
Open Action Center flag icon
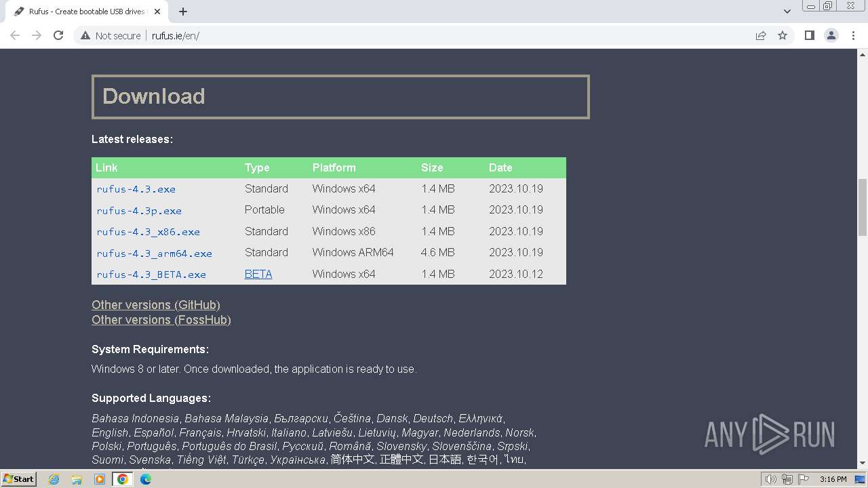click(803, 479)
